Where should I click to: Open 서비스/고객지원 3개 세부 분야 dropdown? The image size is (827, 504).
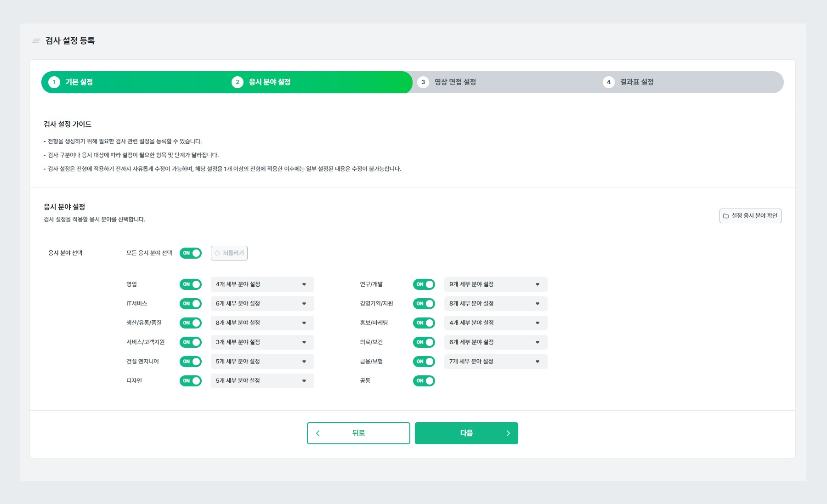pos(262,342)
